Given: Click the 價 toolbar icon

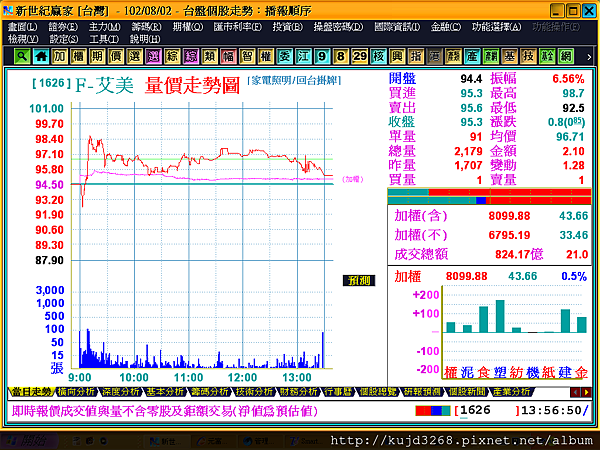Looking at the screenshot, I should click(116, 57).
